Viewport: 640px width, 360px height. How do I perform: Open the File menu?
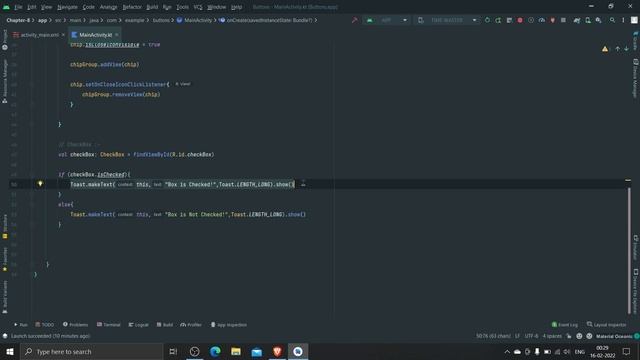pos(18,7)
